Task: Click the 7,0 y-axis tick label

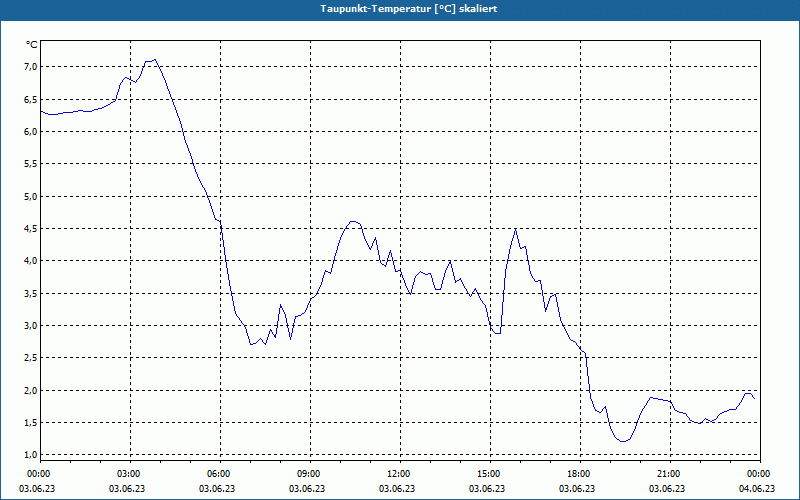Action: tap(31, 66)
